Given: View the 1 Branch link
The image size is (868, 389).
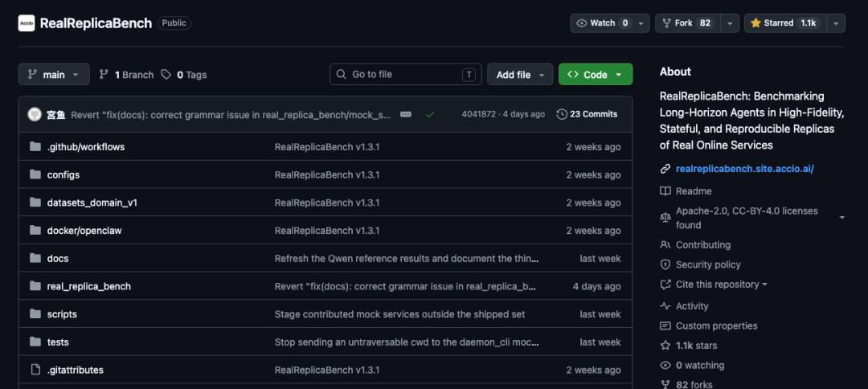Looking at the screenshot, I should [x=126, y=75].
